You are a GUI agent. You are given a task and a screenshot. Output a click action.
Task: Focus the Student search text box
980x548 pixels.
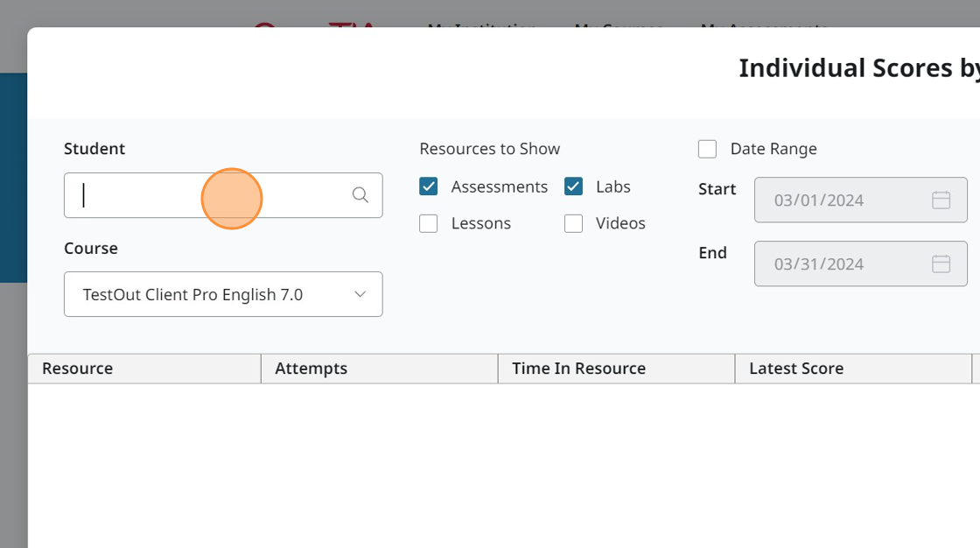[210, 195]
